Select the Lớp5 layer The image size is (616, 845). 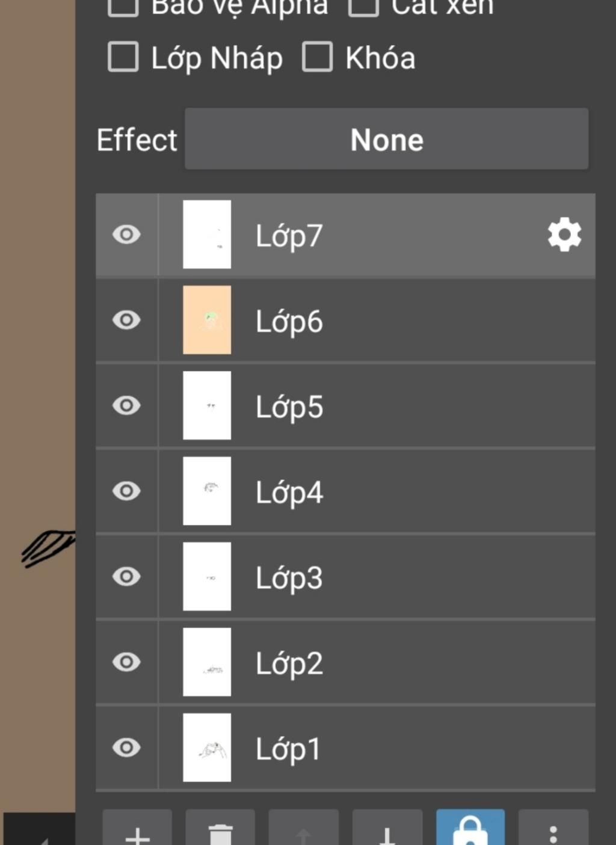(289, 407)
